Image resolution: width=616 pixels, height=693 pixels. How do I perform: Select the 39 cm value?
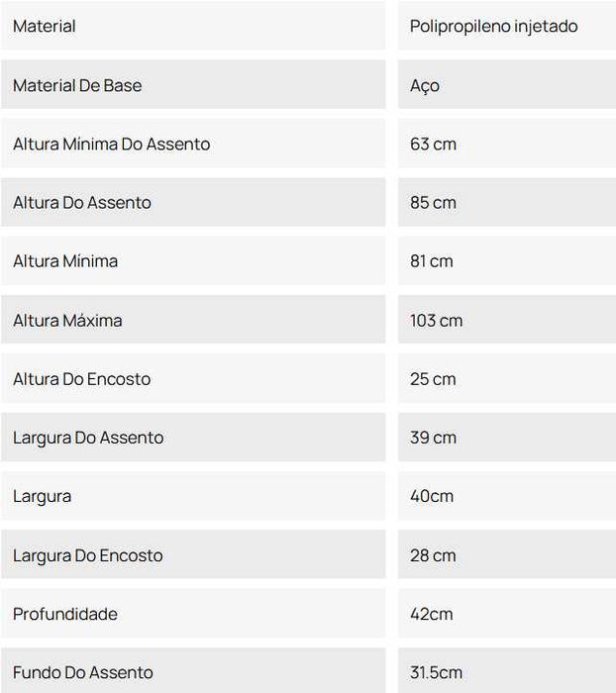coord(433,438)
